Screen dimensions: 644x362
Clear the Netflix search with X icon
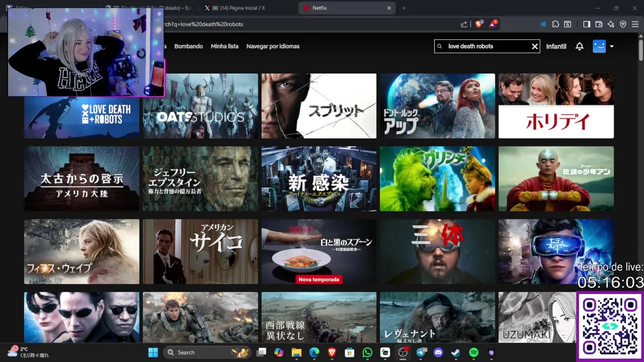[x=535, y=46]
